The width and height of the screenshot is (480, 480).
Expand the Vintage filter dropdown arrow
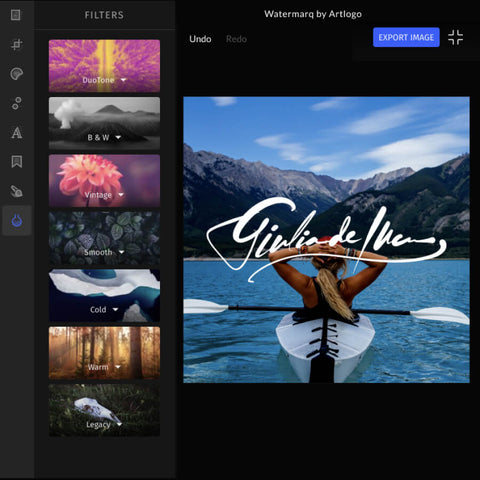coord(121,194)
